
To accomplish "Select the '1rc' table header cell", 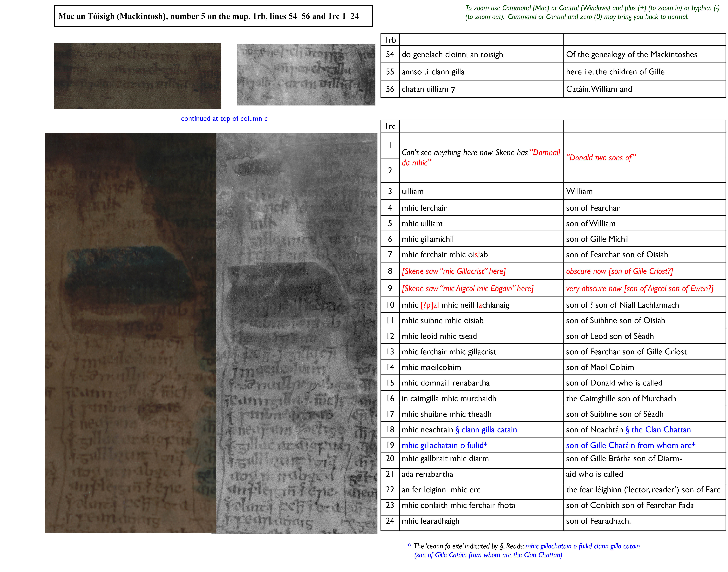I will [x=390, y=126].
